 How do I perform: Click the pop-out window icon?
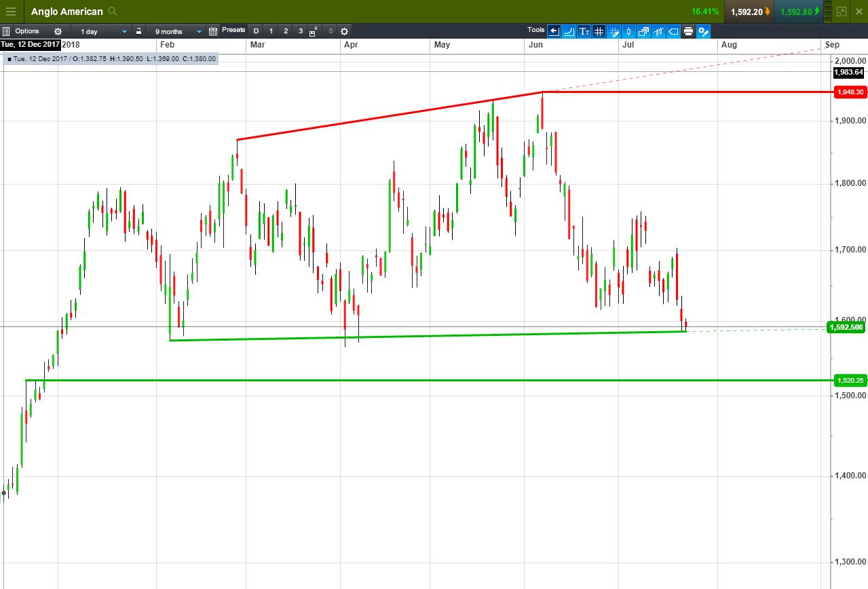coord(842,12)
